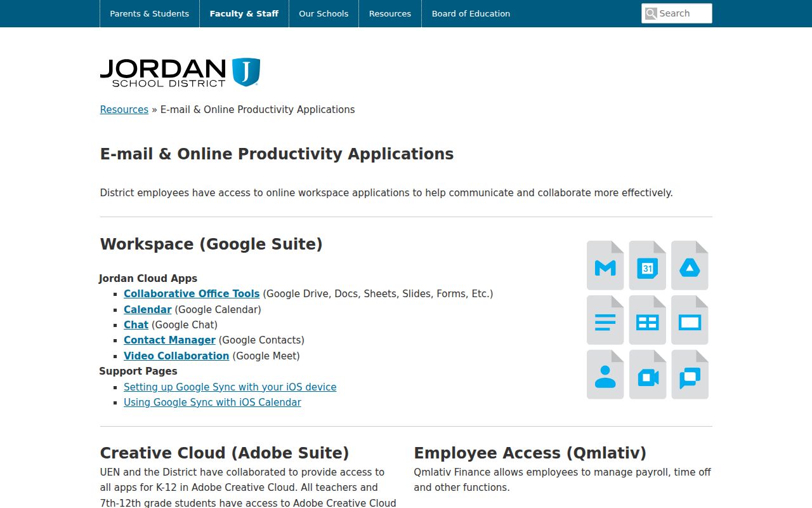
Task: Open the Resources menu in the top bar
Action: (x=390, y=13)
